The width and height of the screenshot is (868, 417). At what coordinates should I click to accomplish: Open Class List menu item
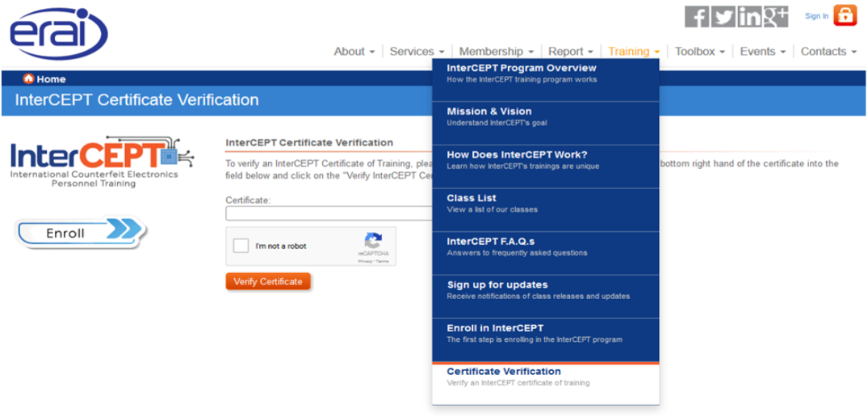pyautogui.click(x=546, y=210)
